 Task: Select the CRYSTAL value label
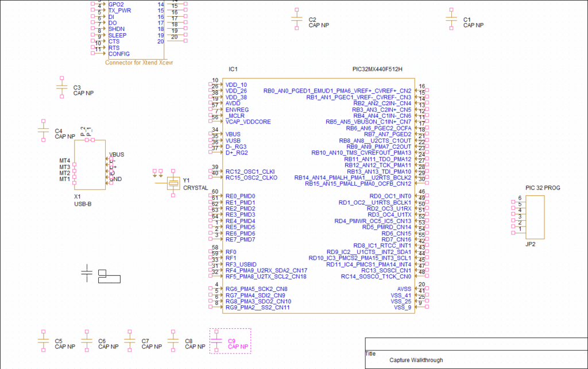pos(195,187)
